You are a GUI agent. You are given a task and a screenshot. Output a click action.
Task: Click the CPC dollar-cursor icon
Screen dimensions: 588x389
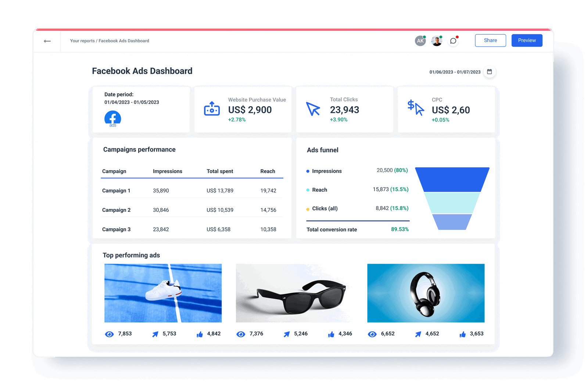(415, 108)
